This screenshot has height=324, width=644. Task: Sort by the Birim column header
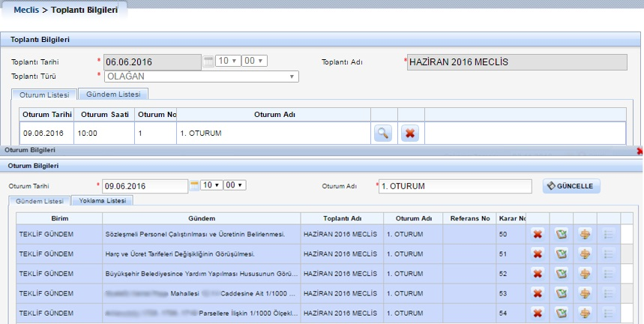[x=59, y=218]
